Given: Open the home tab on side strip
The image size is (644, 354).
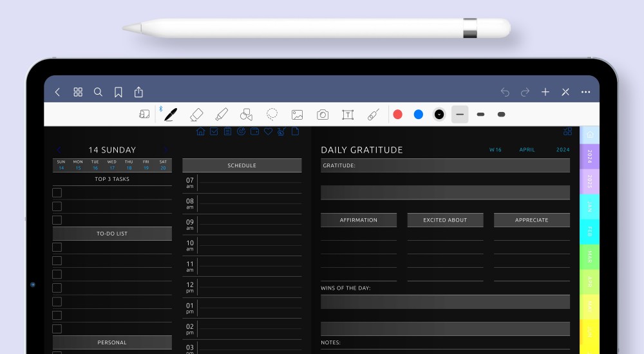Looking at the screenshot, I should (x=590, y=135).
